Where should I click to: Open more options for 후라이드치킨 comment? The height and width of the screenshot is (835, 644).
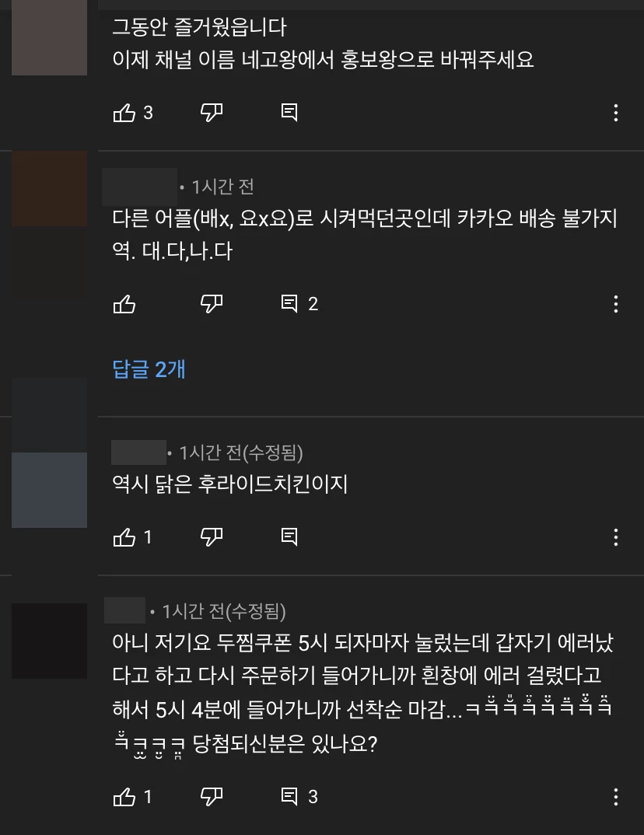click(616, 537)
